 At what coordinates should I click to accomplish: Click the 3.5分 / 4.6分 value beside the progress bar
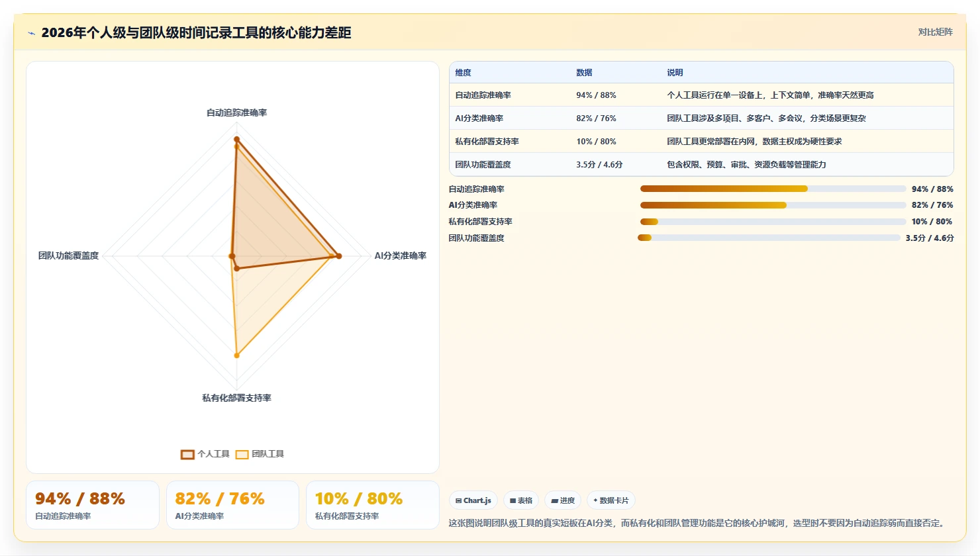click(x=930, y=238)
